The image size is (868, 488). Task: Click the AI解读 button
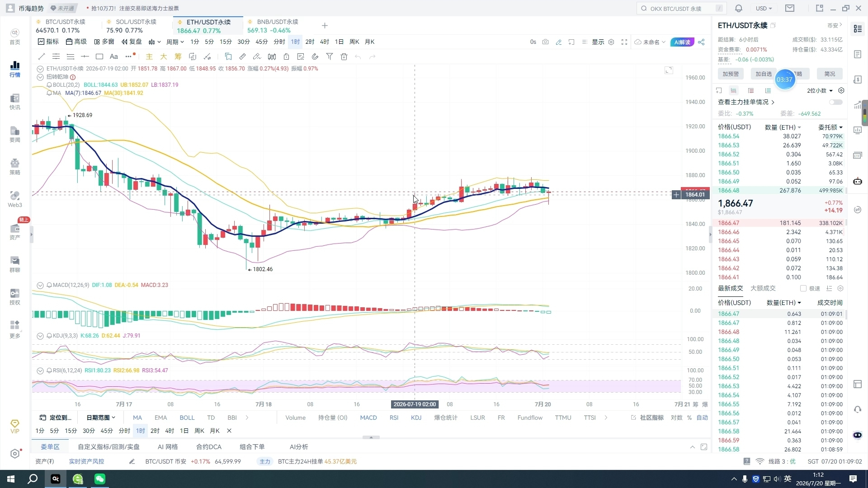point(682,42)
